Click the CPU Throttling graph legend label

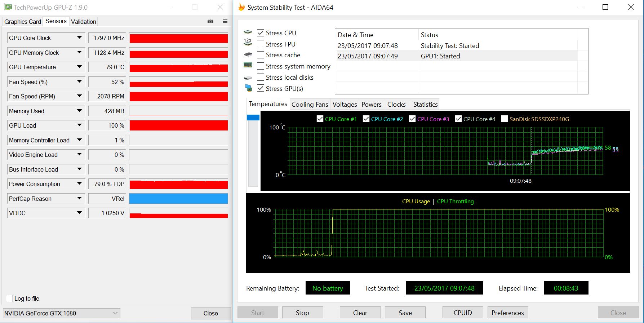tap(456, 202)
